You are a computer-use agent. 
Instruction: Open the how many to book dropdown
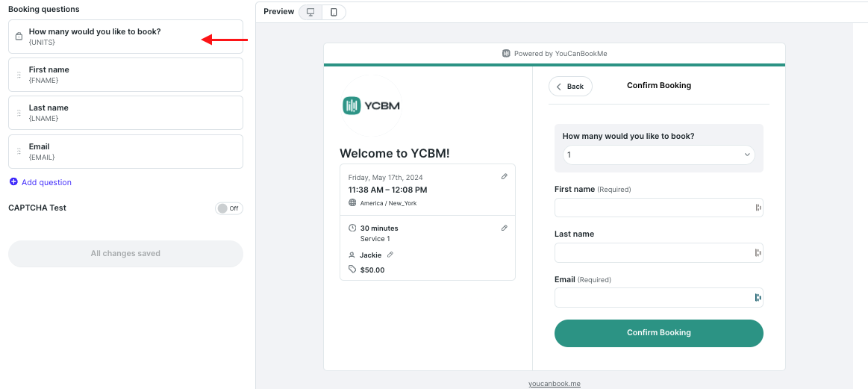tap(659, 155)
